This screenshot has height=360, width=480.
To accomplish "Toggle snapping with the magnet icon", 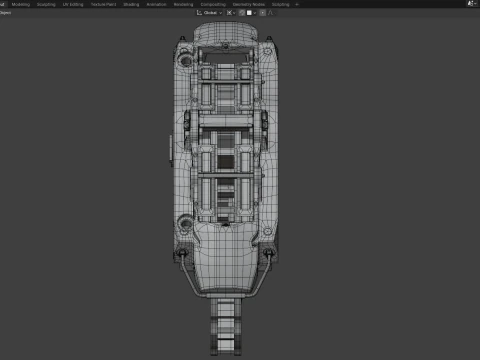I will [x=242, y=13].
